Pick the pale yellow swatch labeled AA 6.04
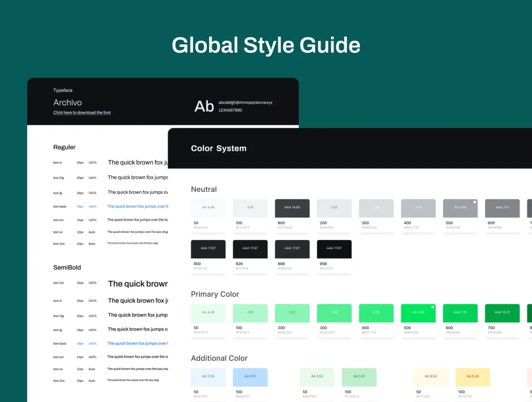 click(x=430, y=377)
